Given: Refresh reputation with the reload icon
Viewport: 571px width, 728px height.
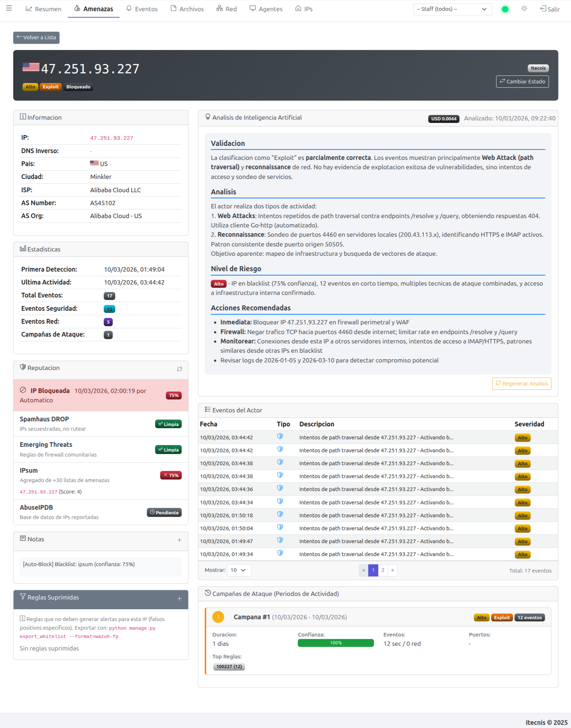Looking at the screenshot, I should 179,369.
